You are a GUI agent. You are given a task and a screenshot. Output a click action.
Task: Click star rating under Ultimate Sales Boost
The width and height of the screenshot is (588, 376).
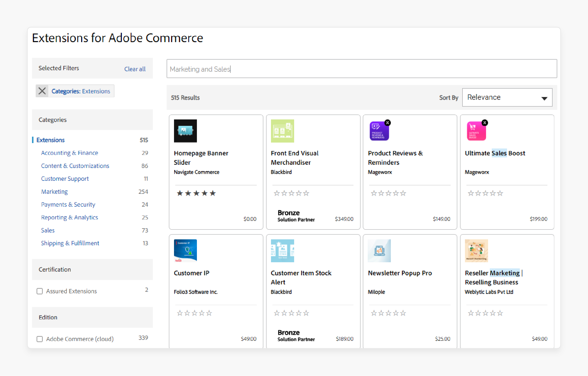point(485,193)
